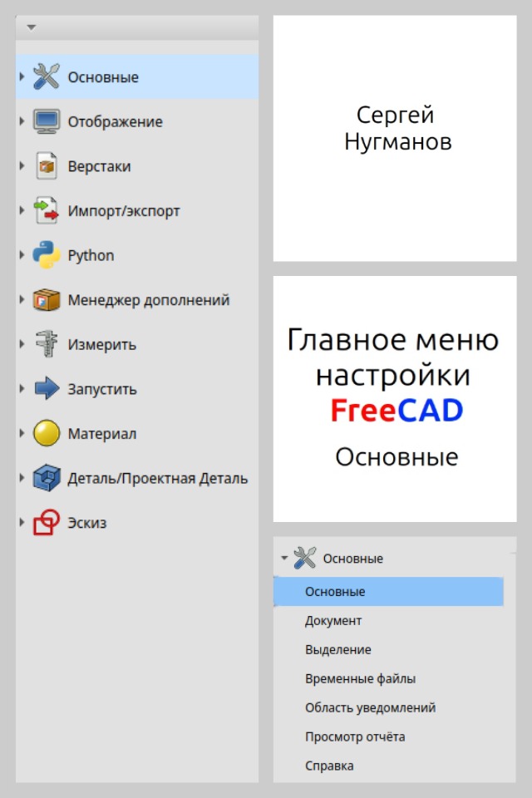Image resolution: width=532 pixels, height=798 pixels.
Task: Select the Менеджер дополнений label
Action: (149, 300)
